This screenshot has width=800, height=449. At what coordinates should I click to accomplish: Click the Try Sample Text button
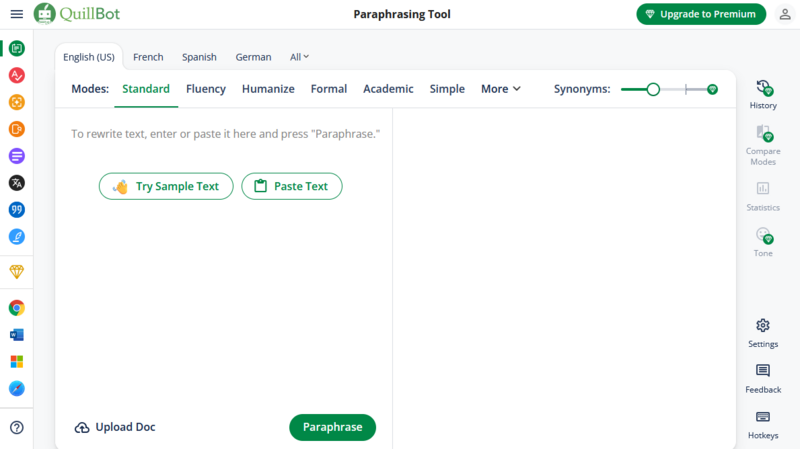166,186
